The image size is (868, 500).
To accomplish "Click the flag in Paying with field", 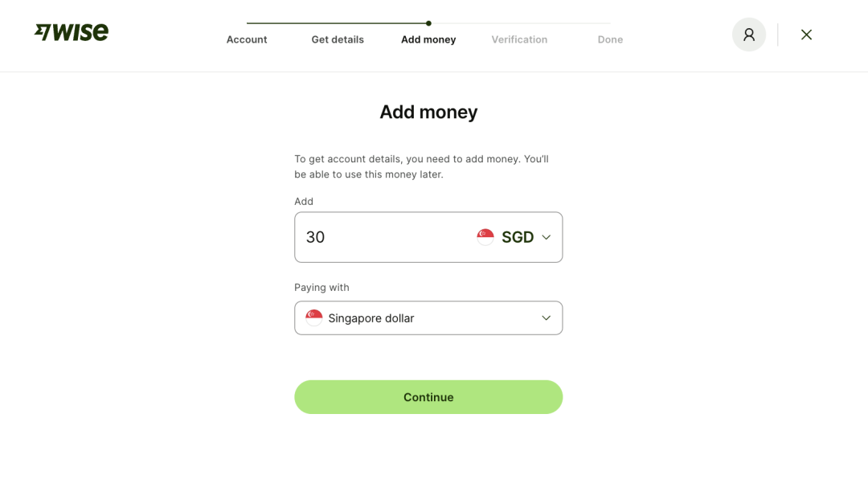I will [x=314, y=318].
